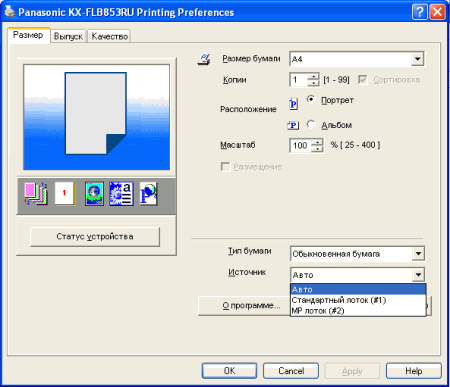This screenshot has width=450, height=387.
Task: Click the landscape orientation P icon
Action: [293, 125]
